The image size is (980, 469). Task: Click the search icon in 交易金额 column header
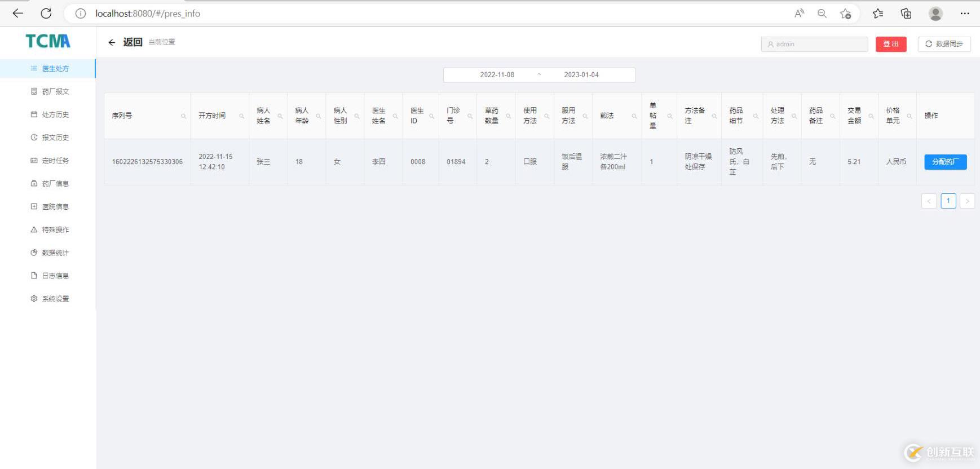(x=871, y=116)
